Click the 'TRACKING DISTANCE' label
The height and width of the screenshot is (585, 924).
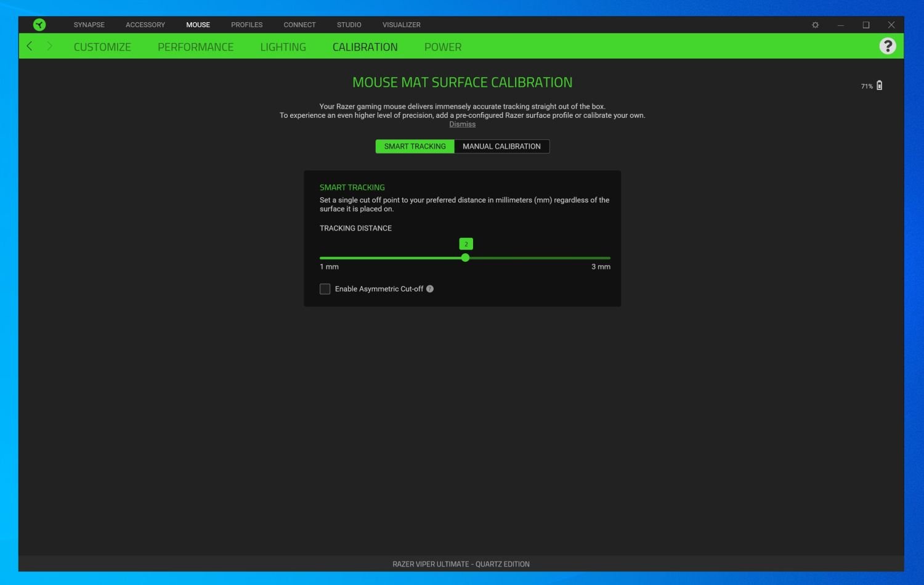[356, 228]
